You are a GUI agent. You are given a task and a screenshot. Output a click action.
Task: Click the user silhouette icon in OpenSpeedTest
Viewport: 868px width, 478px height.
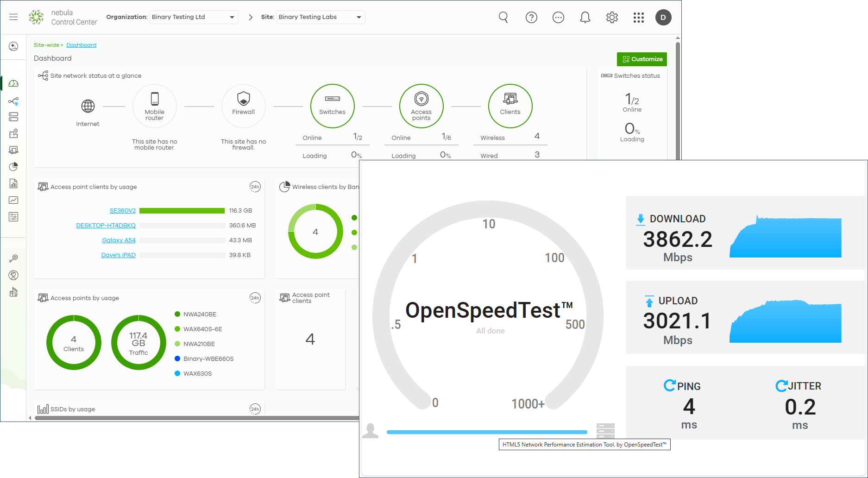[x=371, y=431]
